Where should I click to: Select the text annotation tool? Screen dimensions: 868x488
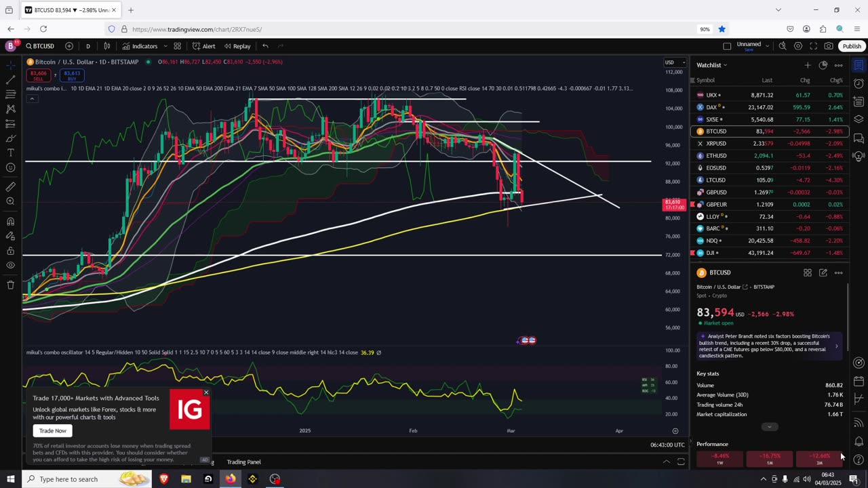[10, 153]
